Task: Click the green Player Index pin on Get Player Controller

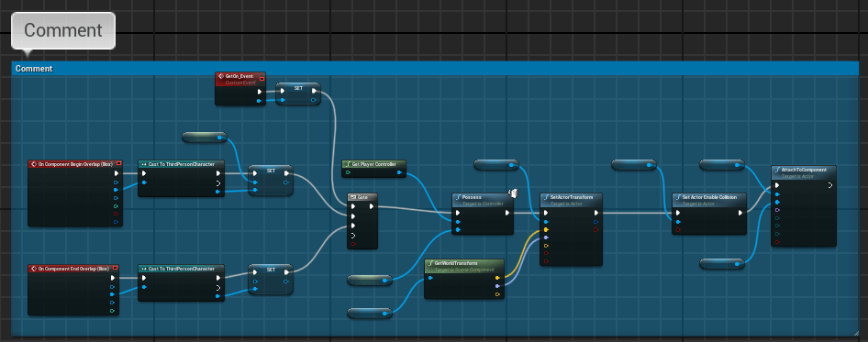Action: click(x=347, y=172)
